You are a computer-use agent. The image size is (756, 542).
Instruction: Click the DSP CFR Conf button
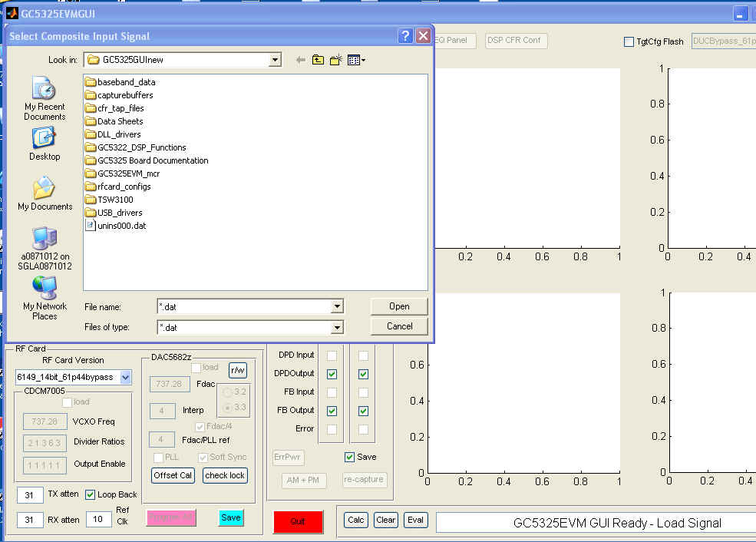point(516,41)
